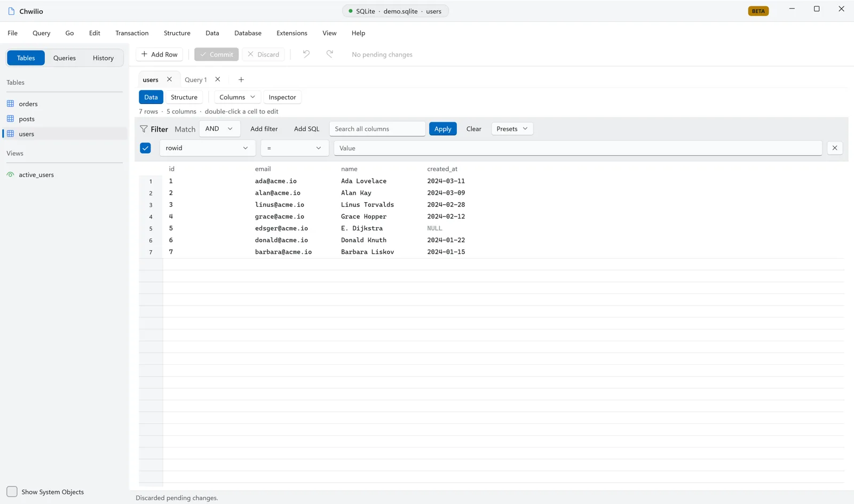Switch to the Structure view tab

[x=184, y=97]
